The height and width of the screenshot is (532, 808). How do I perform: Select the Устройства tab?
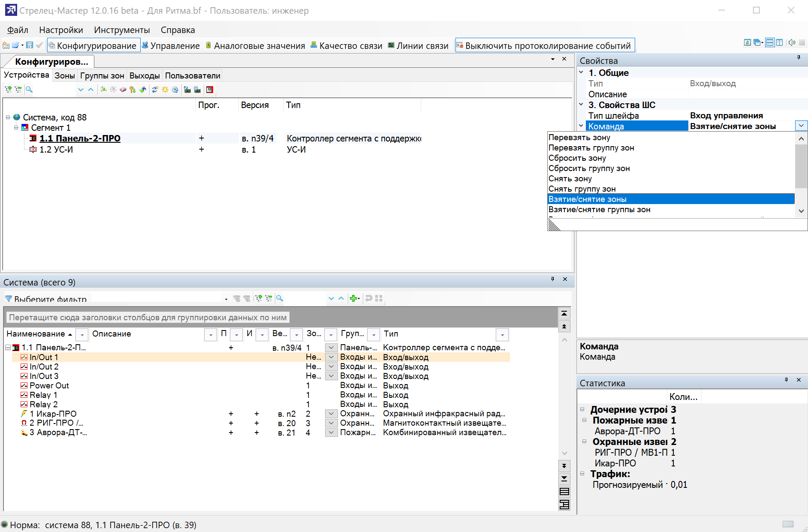[27, 75]
